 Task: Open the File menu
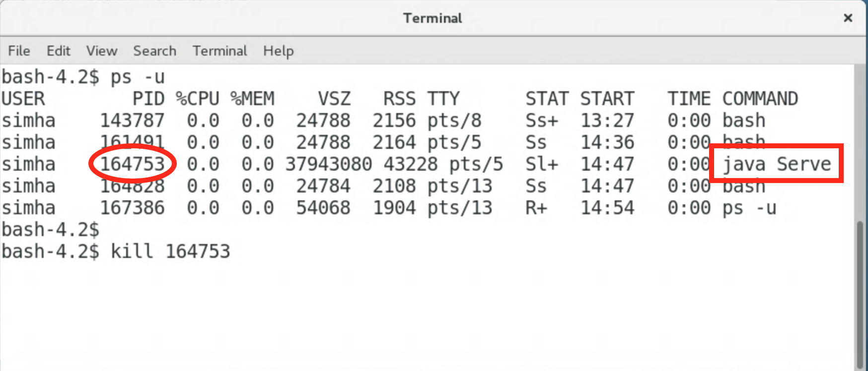point(19,51)
